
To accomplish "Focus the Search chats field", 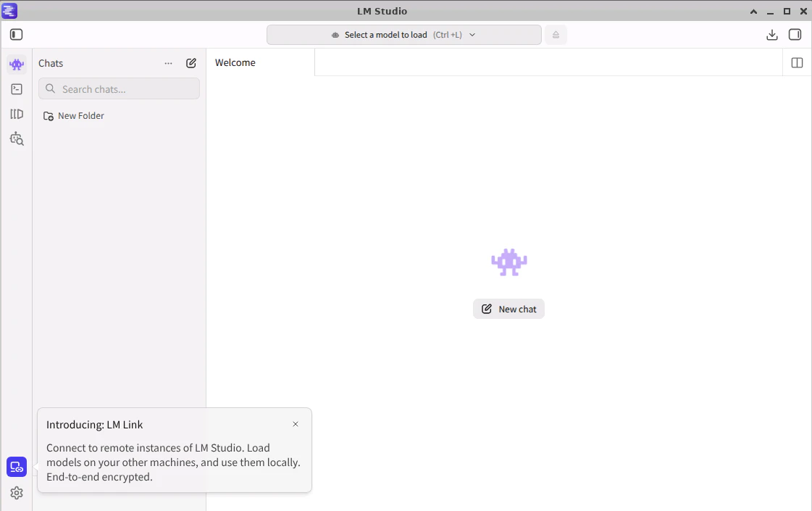I will click(x=119, y=88).
